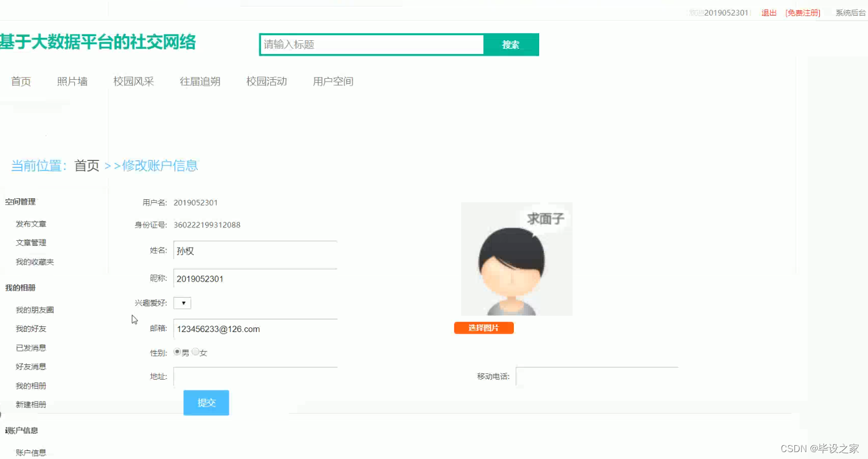The width and height of the screenshot is (868, 459).
Task: Select the 男 gender radio button
Action: coord(177,351)
